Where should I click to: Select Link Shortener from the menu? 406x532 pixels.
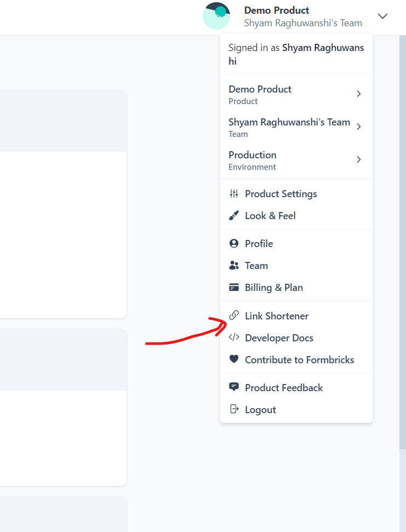coord(277,316)
